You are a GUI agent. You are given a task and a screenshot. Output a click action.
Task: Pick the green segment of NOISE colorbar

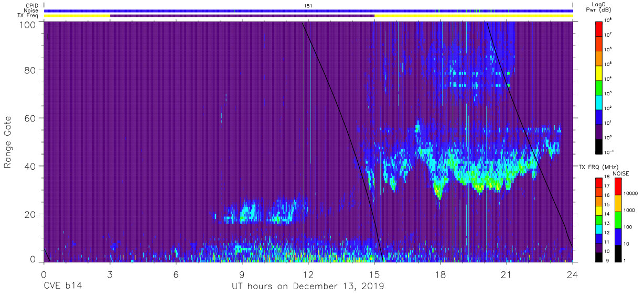[618, 219]
